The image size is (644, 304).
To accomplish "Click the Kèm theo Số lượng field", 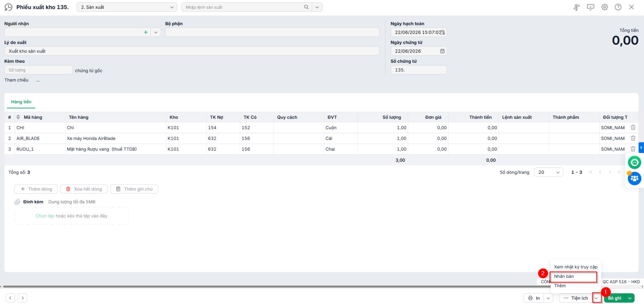I will (x=39, y=70).
